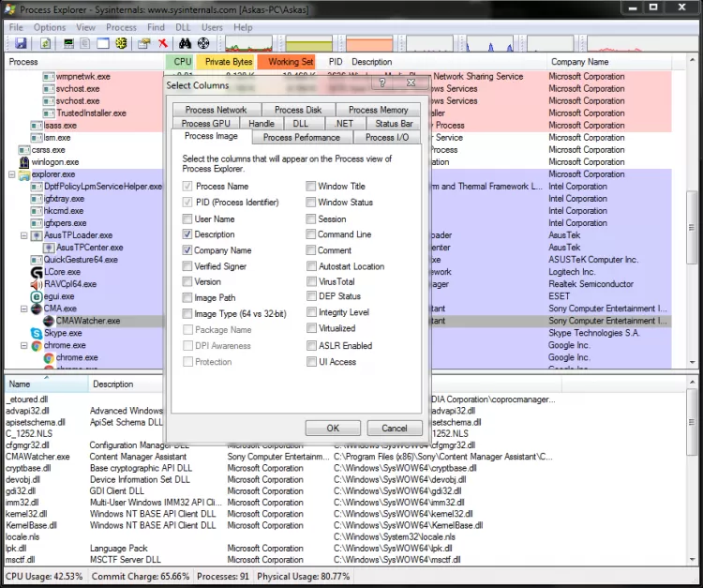Click the Skype.exe process icon

click(37, 333)
